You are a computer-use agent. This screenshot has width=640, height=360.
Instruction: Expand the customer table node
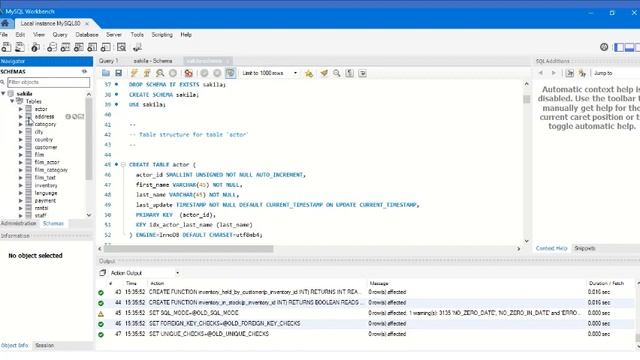click(x=20, y=147)
